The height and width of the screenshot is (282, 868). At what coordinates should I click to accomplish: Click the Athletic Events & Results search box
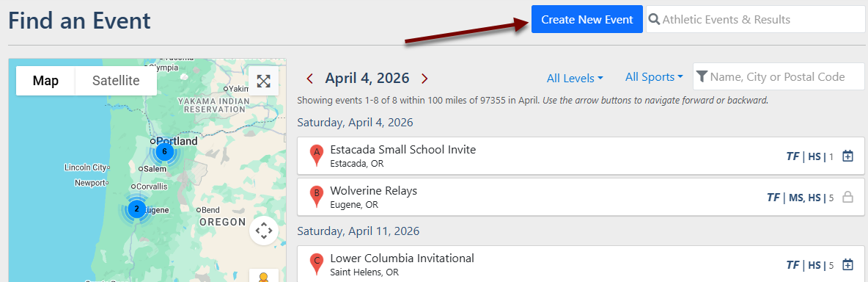tap(755, 19)
